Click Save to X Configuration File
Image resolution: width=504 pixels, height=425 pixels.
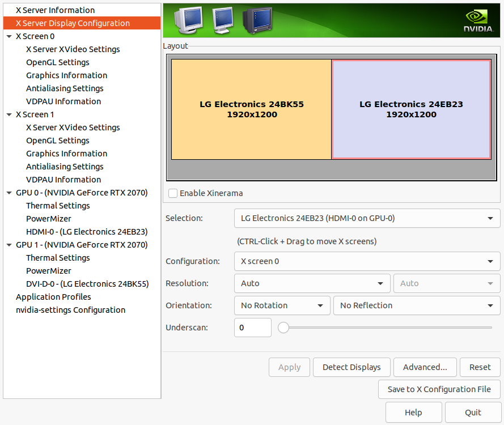click(439, 389)
